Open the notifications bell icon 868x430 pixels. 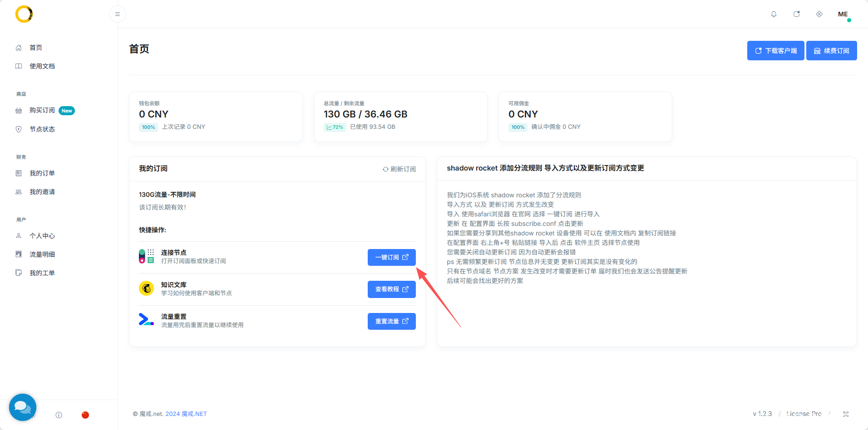pos(774,14)
